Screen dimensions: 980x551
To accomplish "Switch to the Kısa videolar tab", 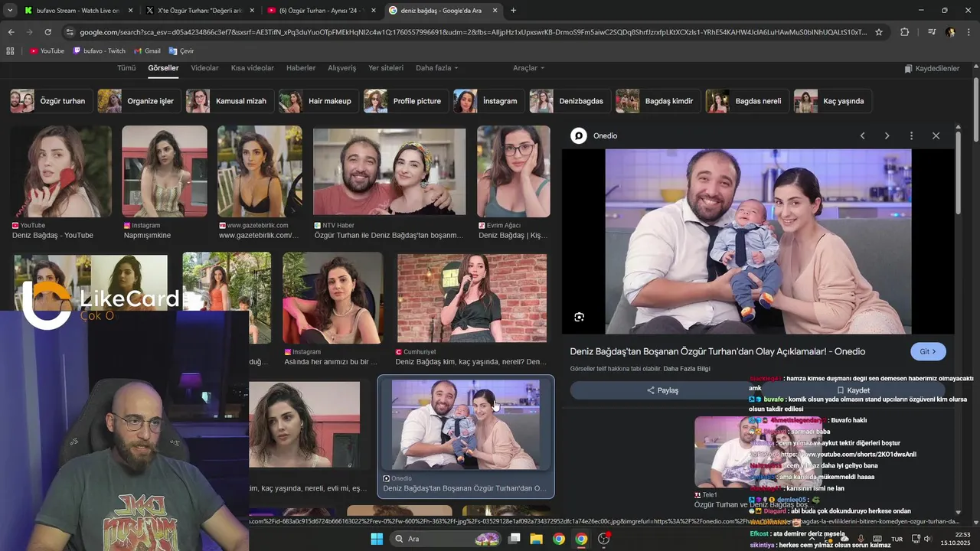I will [x=252, y=68].
